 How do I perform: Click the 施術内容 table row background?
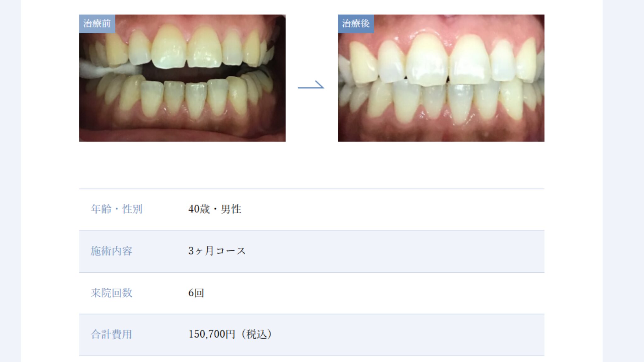[x=312, y=252]
